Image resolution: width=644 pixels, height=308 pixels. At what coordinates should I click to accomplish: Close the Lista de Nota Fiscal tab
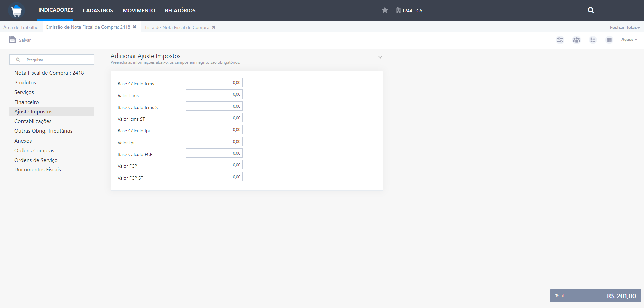coord(214,27)
